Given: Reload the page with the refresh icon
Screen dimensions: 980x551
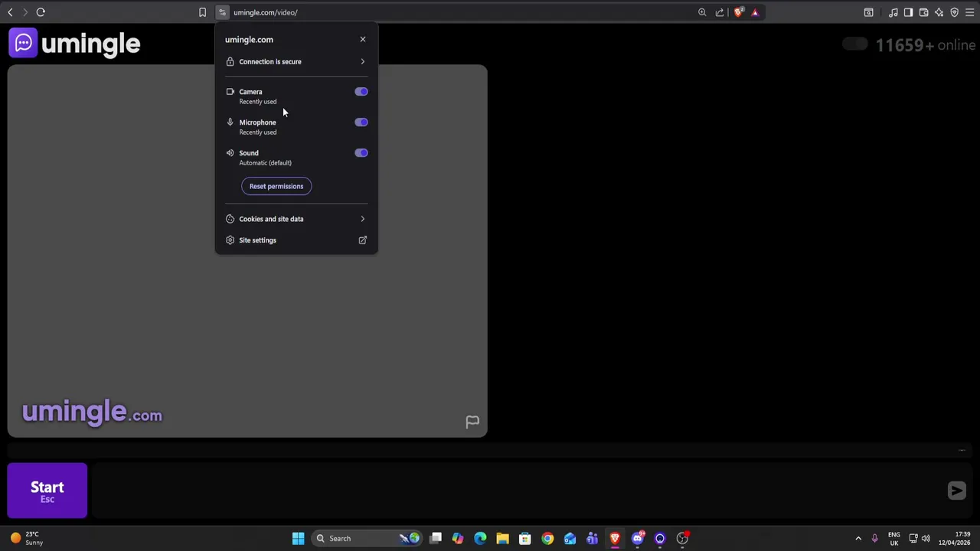Looking at the screenshot, I should [x=41, y=12].
